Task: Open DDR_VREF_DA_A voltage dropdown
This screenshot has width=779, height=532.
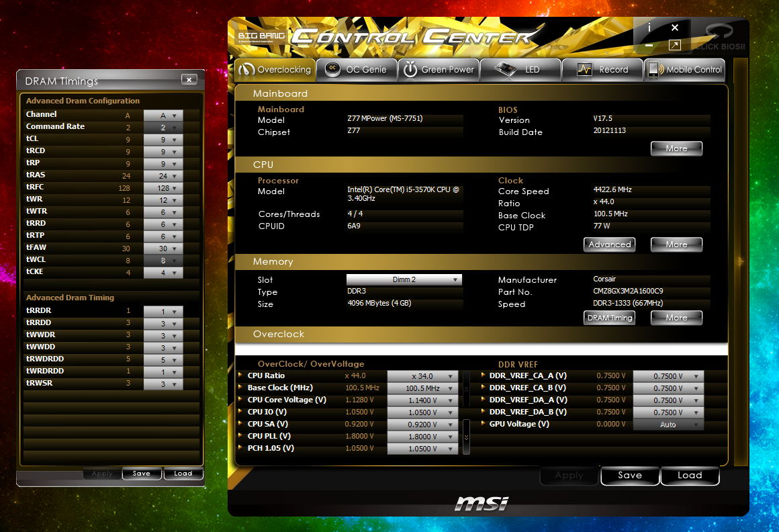Action: (x=668, y=400)
